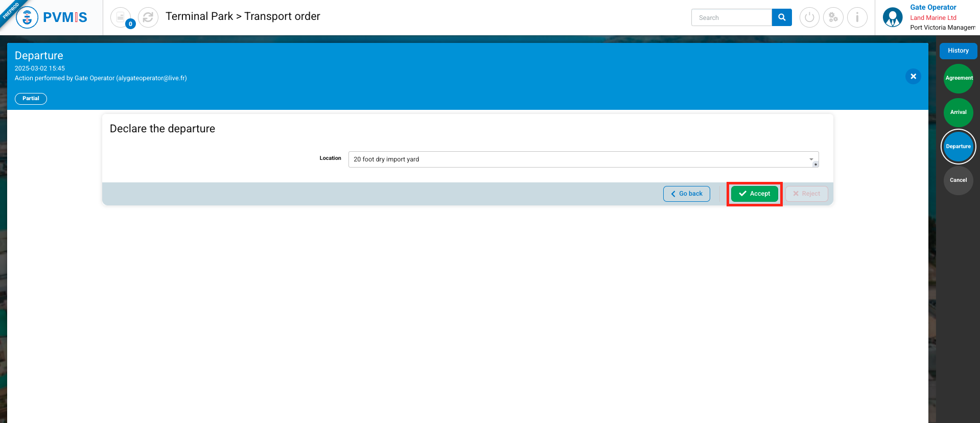Image resolution: width=980 pixels, height=423 pixels.
Task: Open the settings gears icon
Action: click(833, 17)
